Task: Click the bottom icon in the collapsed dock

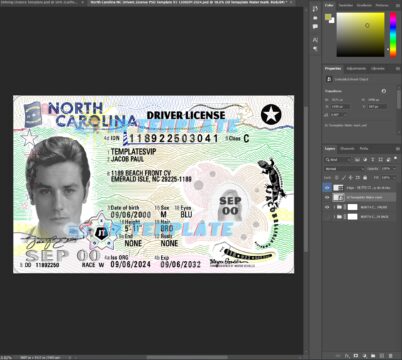Action: [x=315, y=49]
